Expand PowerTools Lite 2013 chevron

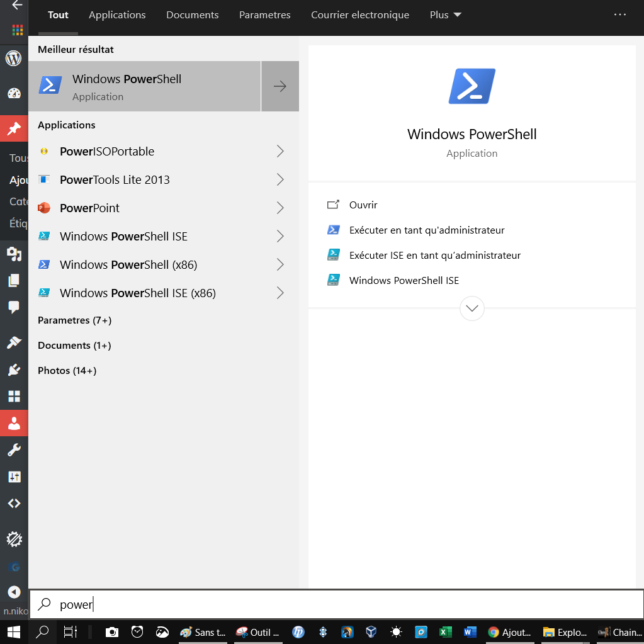tap(280, 180)
